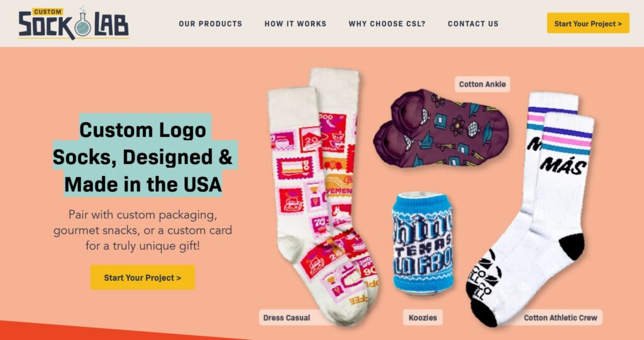This screenshot has width=644, height=340.
Task: Click the Custom Logo Socks headline
Action: [x=143, y=156]
